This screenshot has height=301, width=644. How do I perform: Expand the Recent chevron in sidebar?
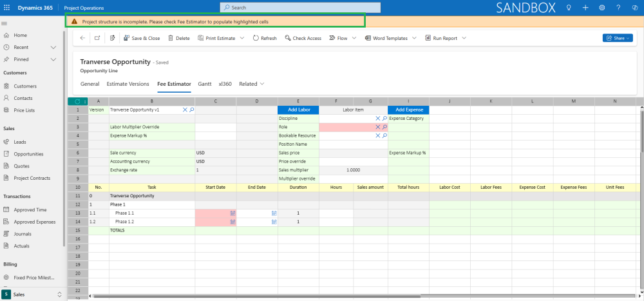click(53, 47)
